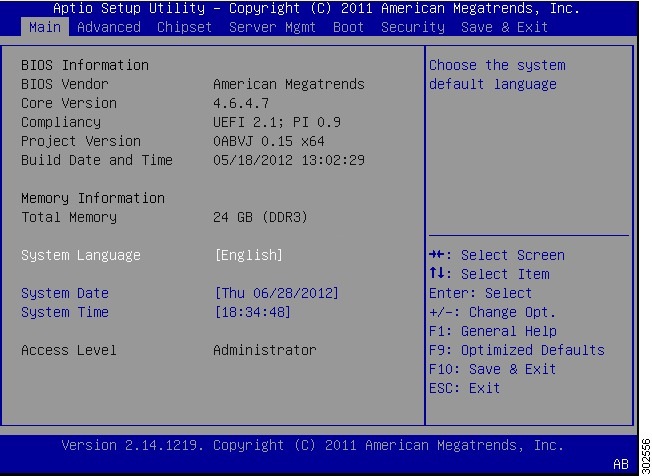Click the Administrator access value

coord(265,350)
